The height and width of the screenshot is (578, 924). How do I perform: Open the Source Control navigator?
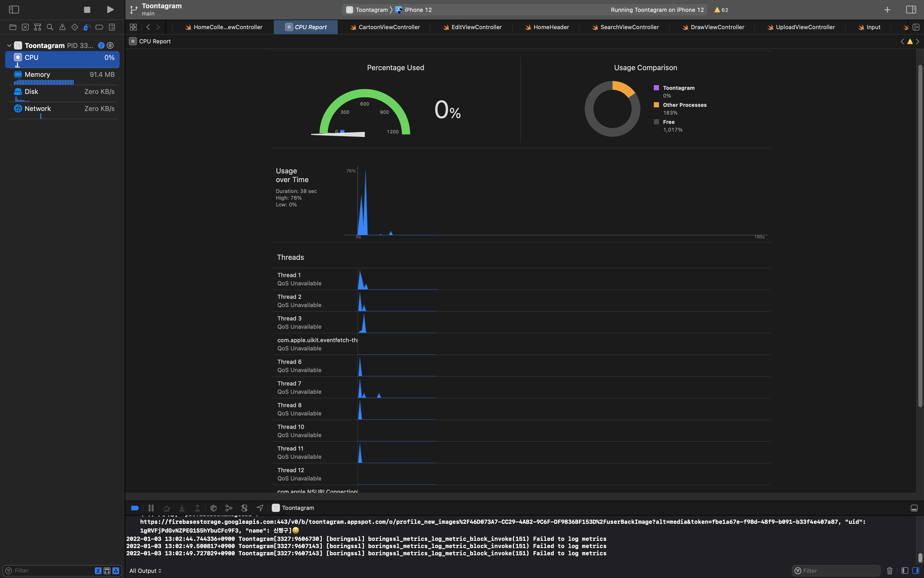click(x=25, y=27)
